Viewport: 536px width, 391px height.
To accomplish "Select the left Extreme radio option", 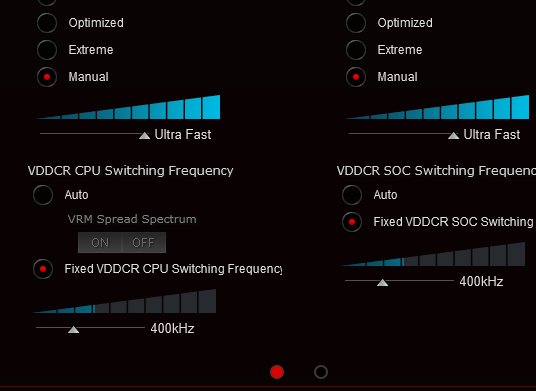I will 47,50.
